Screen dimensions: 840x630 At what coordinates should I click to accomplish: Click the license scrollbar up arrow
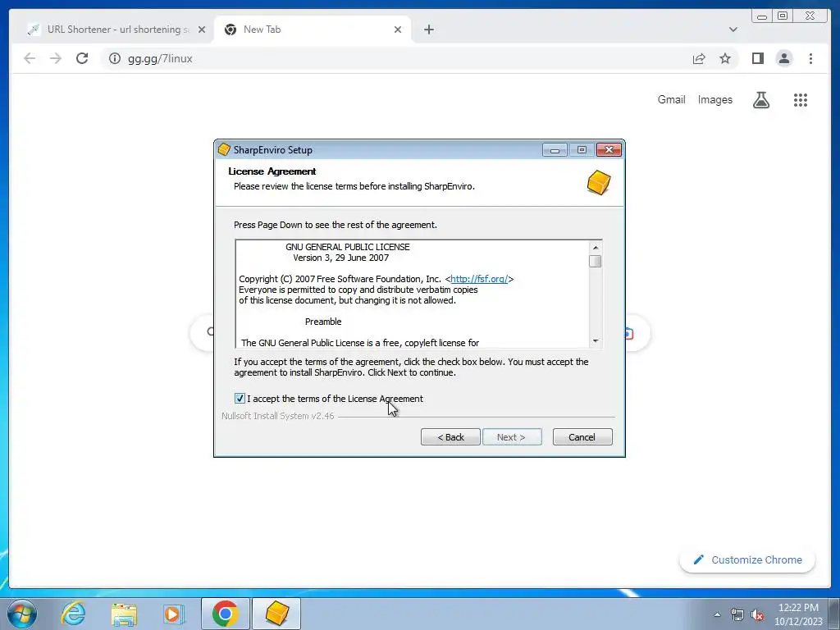[x=596, y=248]
